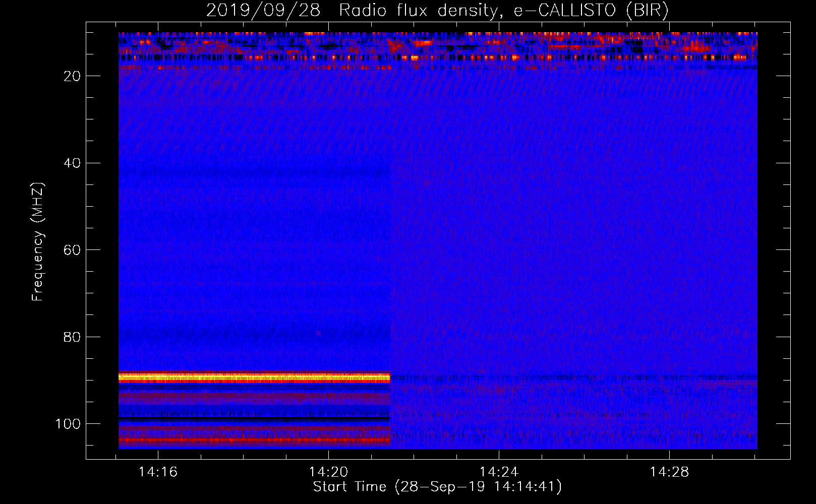The height and width of the screenshot is (504, 816).
Task: Click the "Start Time (28-Sep-19 14:14:41)" label
Action: pos(437,487)
